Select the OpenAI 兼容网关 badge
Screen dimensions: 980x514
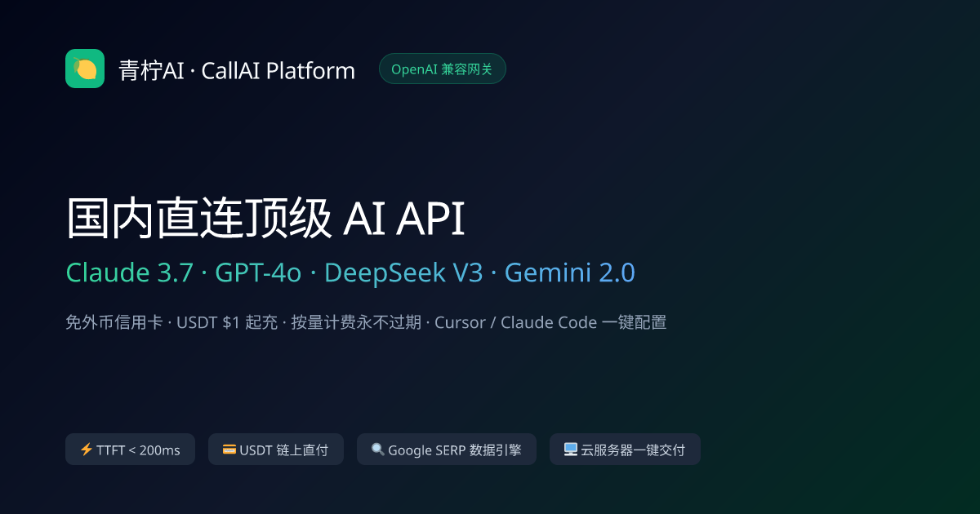443,69
